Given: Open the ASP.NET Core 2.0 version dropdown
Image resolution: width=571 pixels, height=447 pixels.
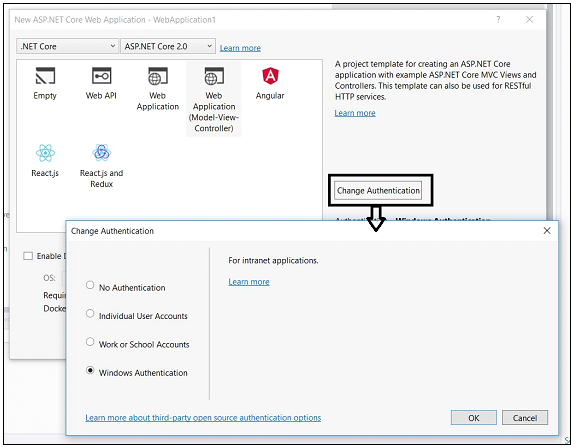Looking at the screenshot, I should (168, 46).
